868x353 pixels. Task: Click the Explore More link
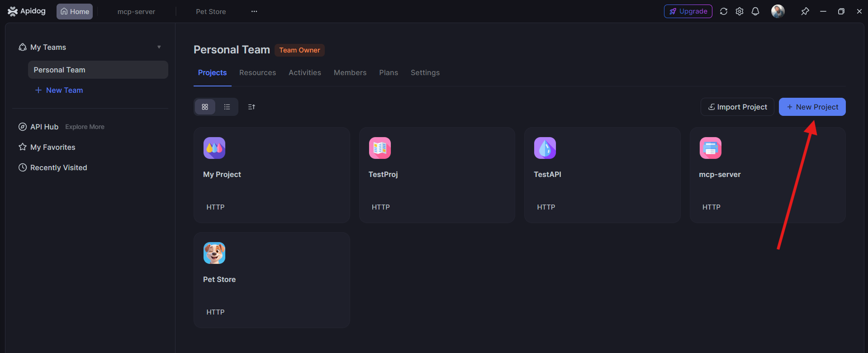(x=85, y=127)
